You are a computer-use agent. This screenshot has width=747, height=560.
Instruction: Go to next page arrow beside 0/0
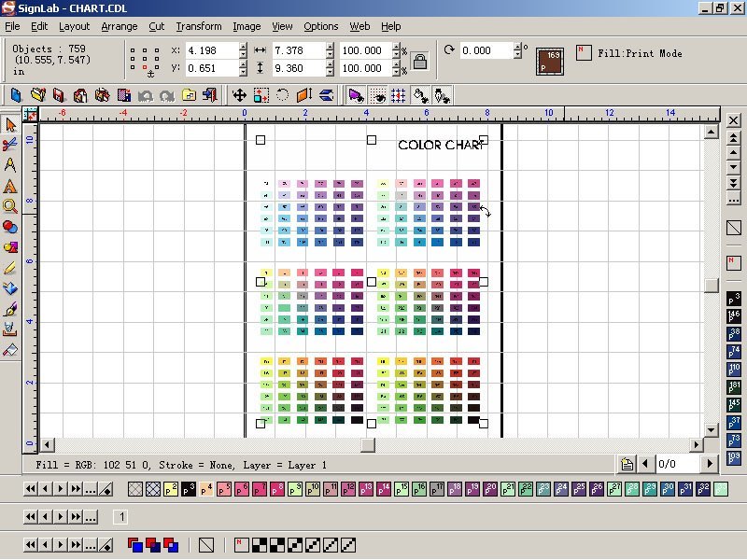[x=710, y=464]
